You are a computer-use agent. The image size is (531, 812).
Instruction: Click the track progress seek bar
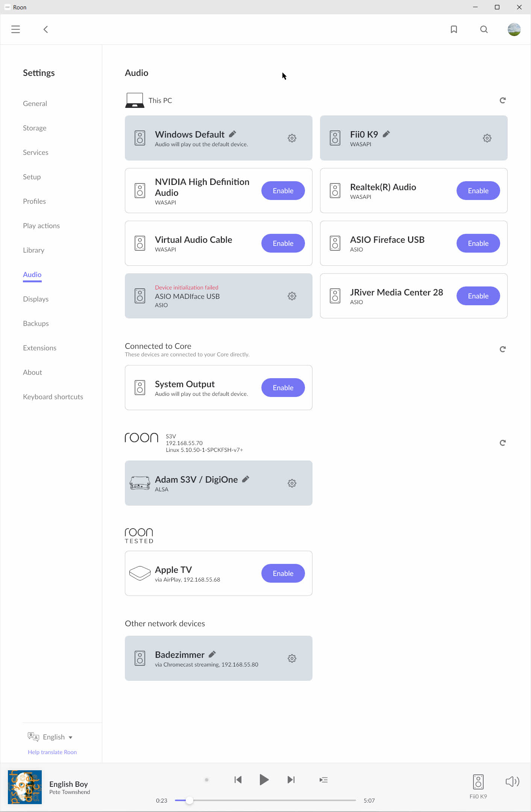pyautogui.click(x=265, y=800)
